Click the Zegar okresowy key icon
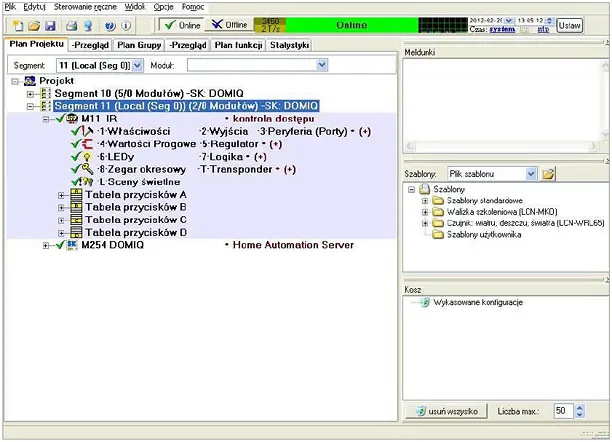Screen dimensions: 612x442 coord(85,170)
